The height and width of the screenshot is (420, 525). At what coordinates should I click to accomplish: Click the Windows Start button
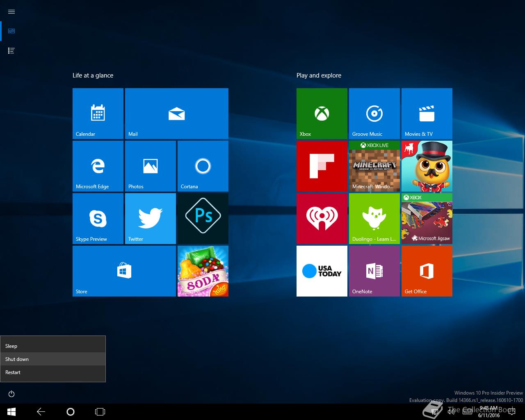coord(11,412)
